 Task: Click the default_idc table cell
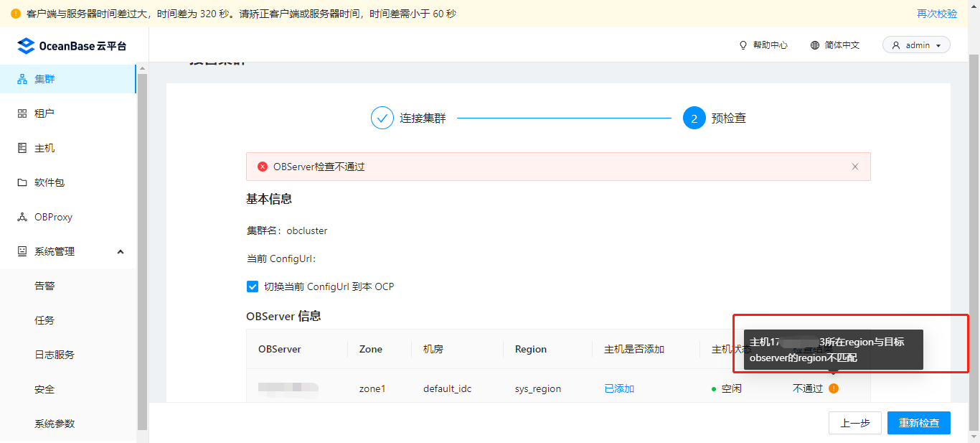pos(448,388)
